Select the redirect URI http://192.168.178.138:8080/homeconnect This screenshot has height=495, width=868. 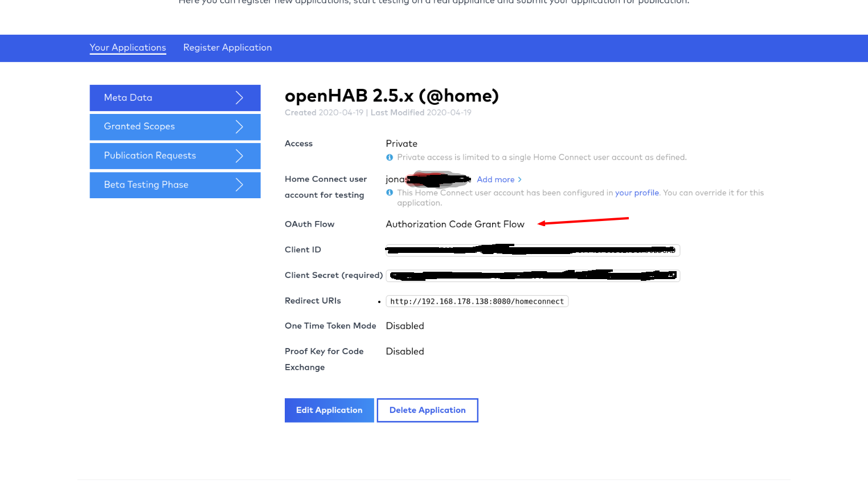pyautogui.click(x=477, y=301)
